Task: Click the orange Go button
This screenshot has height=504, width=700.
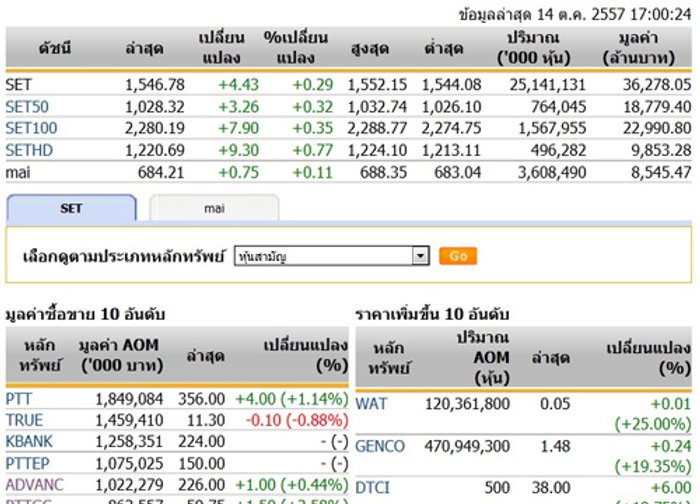Action: (458, 256)
